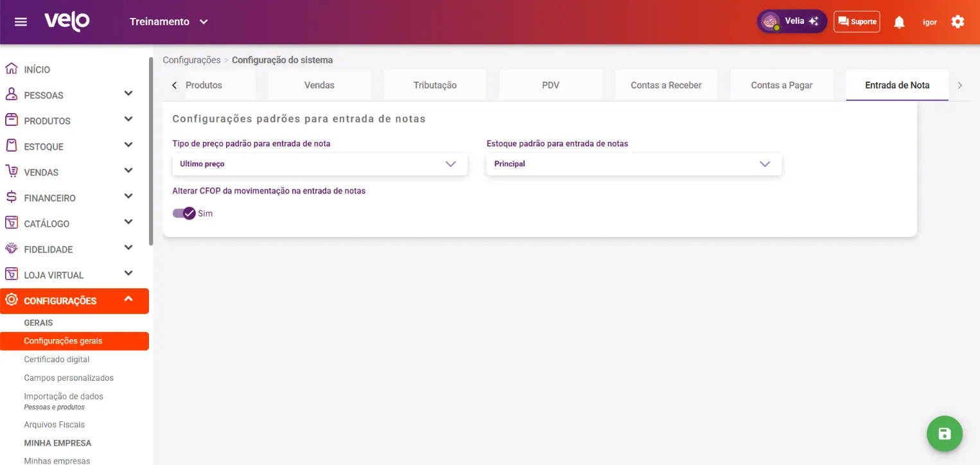Switch to the Tributação tab
980x465 pixels.
pyautogui.click(x=435, y=85)
